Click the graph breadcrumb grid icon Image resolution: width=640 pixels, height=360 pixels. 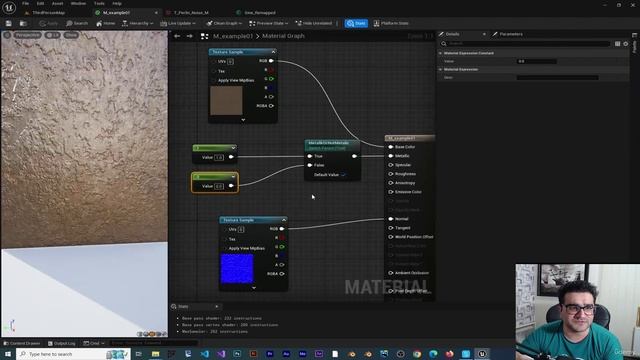[x=204, y=36]
